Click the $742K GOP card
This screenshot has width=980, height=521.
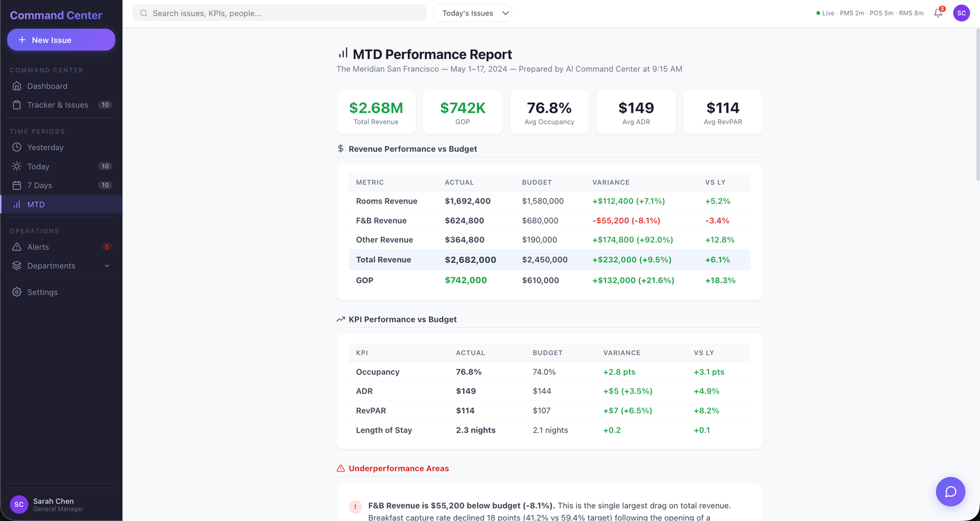(463, 112)
